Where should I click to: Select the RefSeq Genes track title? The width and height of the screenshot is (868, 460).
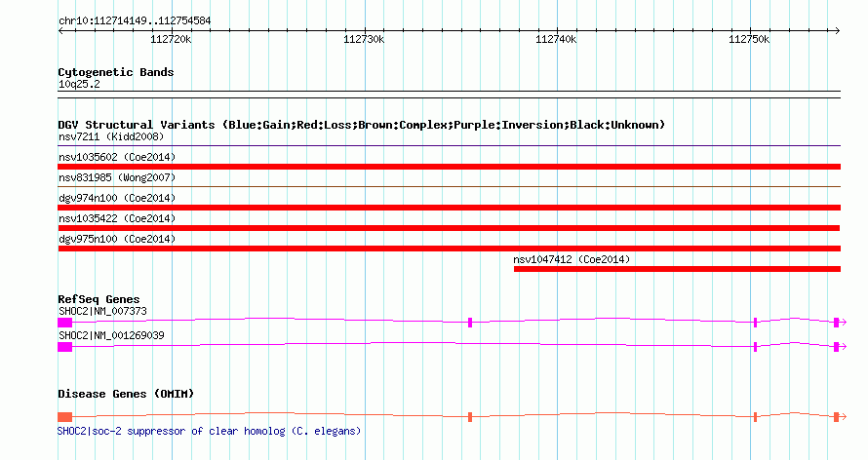(99, 299)
